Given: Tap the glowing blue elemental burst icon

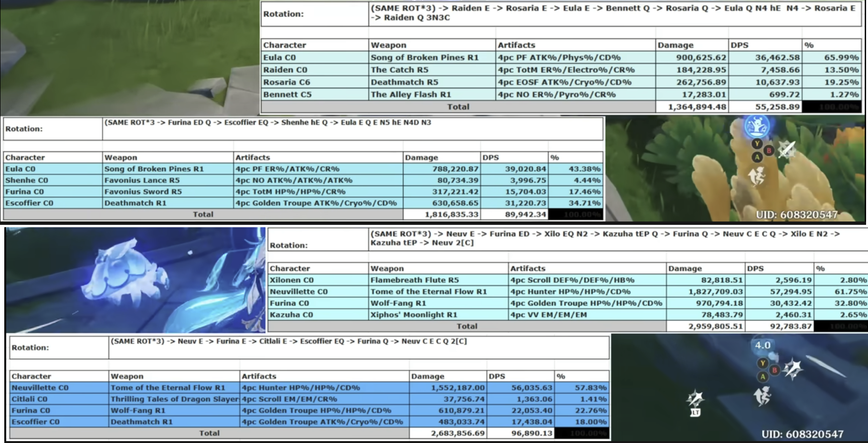Looking at the screenshot, I should 757,127.
